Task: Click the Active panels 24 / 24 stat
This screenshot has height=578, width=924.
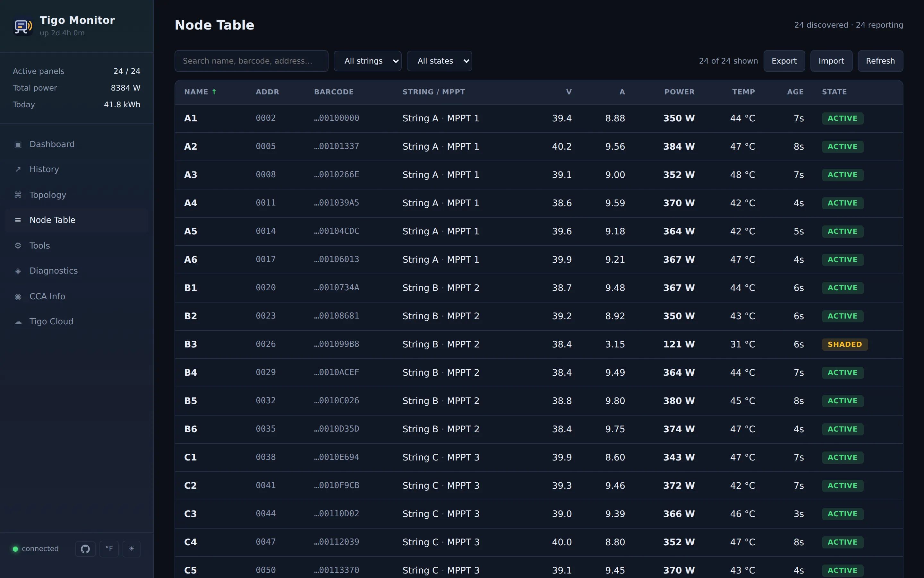Action: pos(76,71)
